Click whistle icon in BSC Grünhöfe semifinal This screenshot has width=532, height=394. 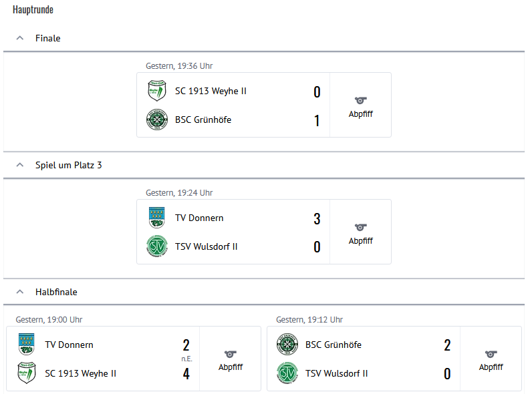[491, 354]
